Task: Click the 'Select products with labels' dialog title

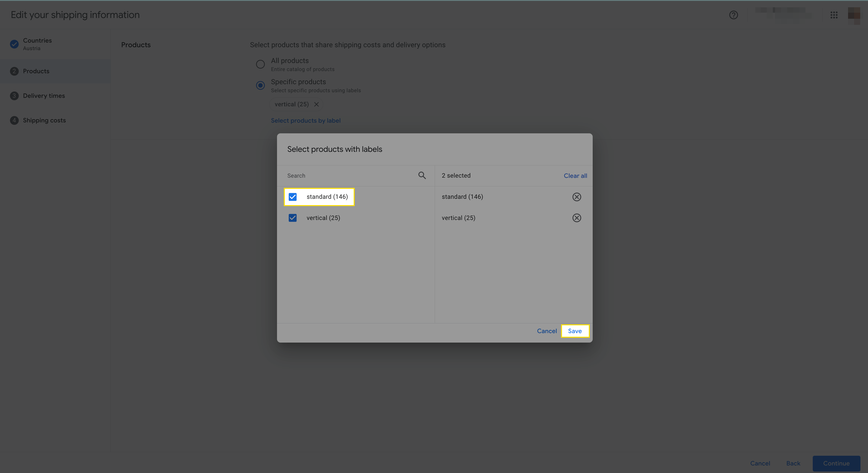Action: [x=335, y=149]
